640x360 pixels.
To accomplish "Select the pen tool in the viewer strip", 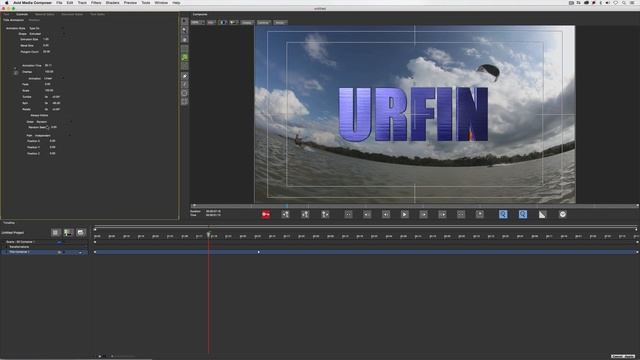I will tap(184, 76).
